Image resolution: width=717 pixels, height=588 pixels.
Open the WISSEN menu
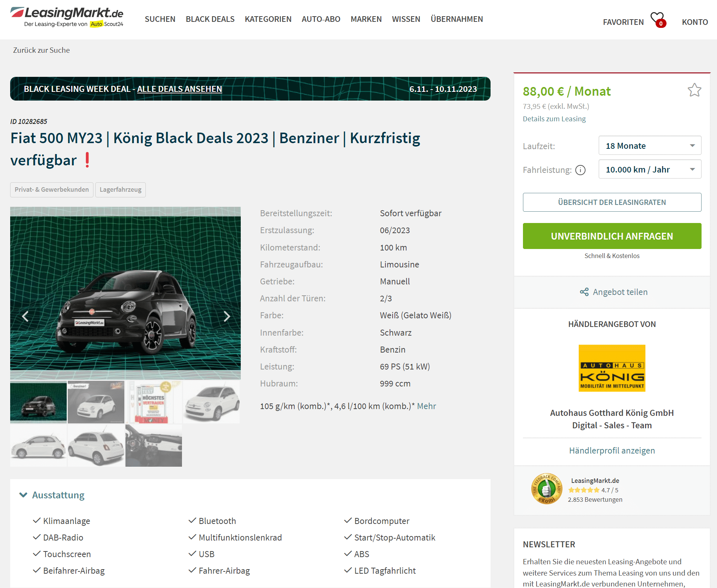(406, 19)
